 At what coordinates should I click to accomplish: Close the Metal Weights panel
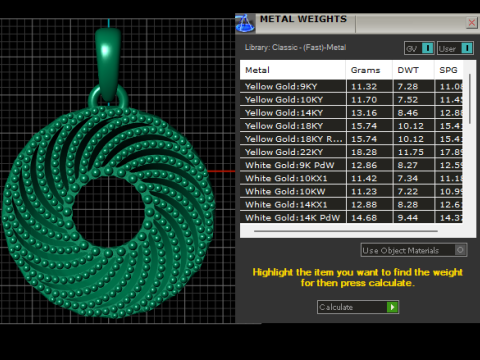472,23
